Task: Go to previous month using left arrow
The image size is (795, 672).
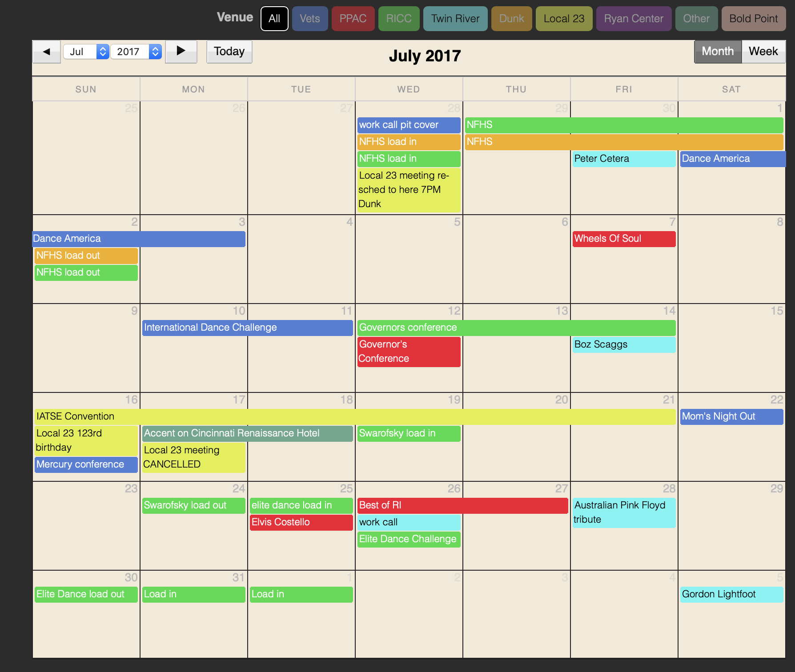Action: [x=46, y=52]
